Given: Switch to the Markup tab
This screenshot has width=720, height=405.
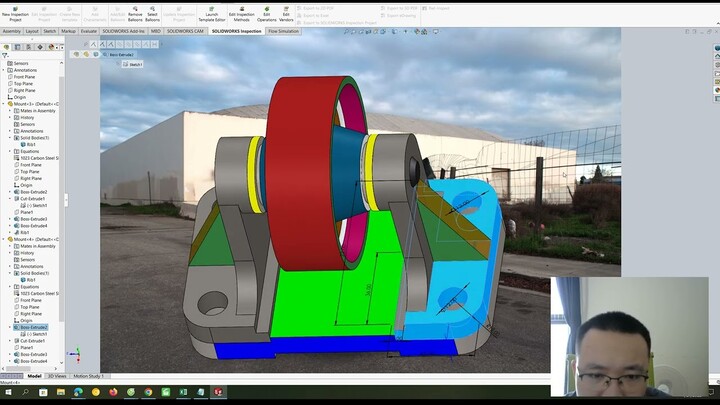Looking at the screenshot, I should tap(68, 31).
